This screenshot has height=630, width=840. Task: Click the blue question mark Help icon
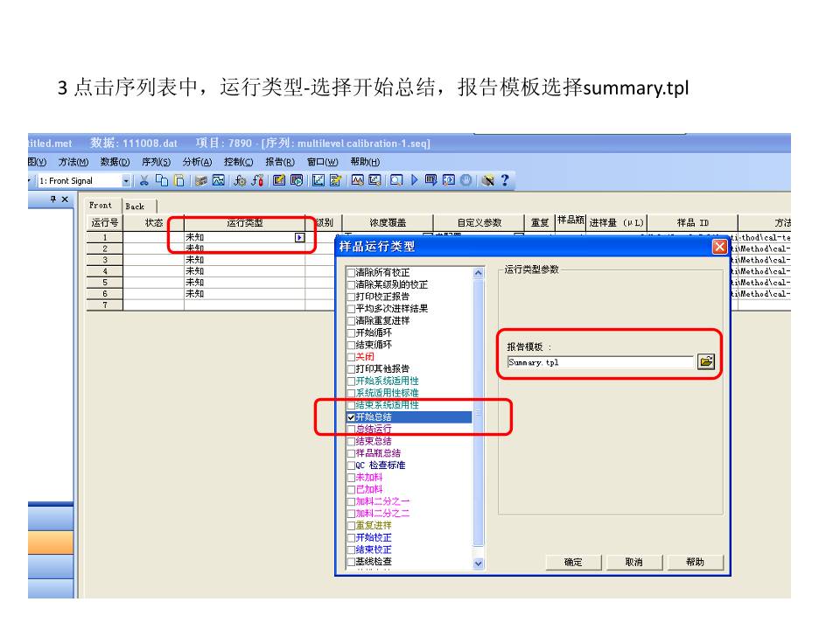(x=504, y=181)
